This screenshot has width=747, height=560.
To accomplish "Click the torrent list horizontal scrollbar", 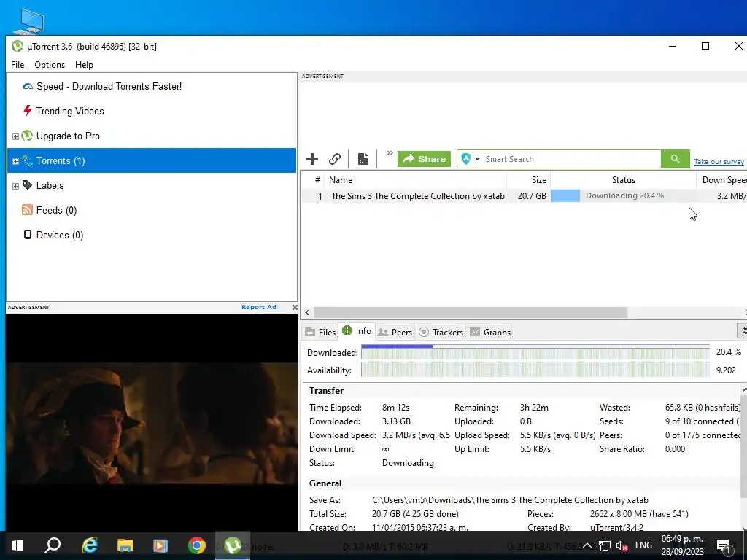I will click(x=470, y=312).
